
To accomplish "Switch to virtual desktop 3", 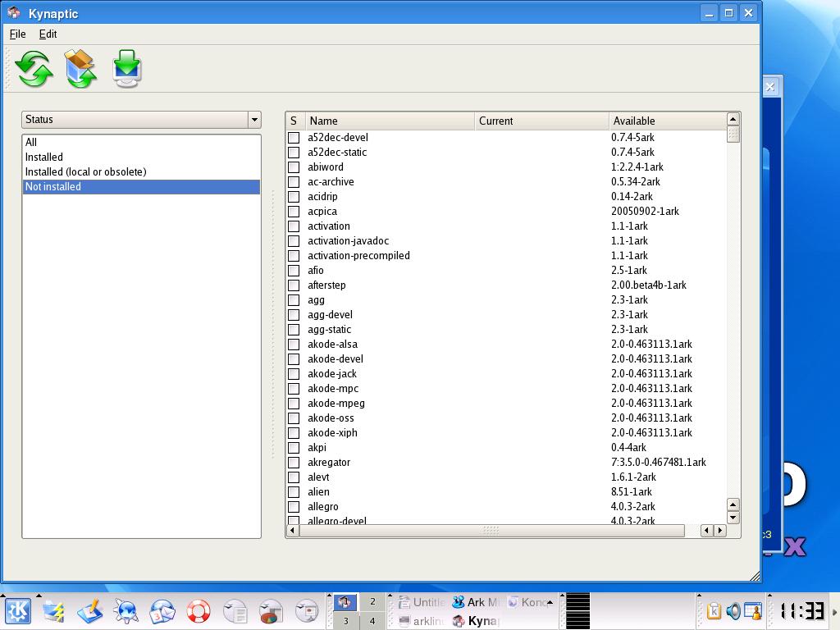I will pyautogui.click(x=345, y=621).
